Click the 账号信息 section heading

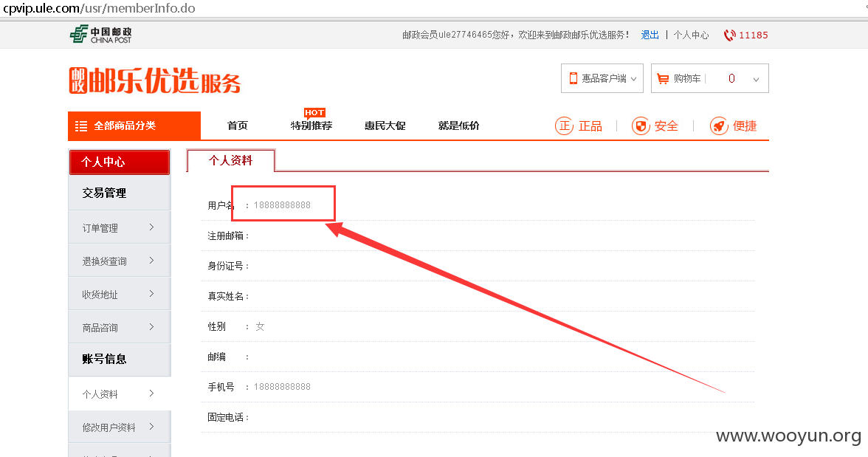pyautogui.click(x=105, y=359)
